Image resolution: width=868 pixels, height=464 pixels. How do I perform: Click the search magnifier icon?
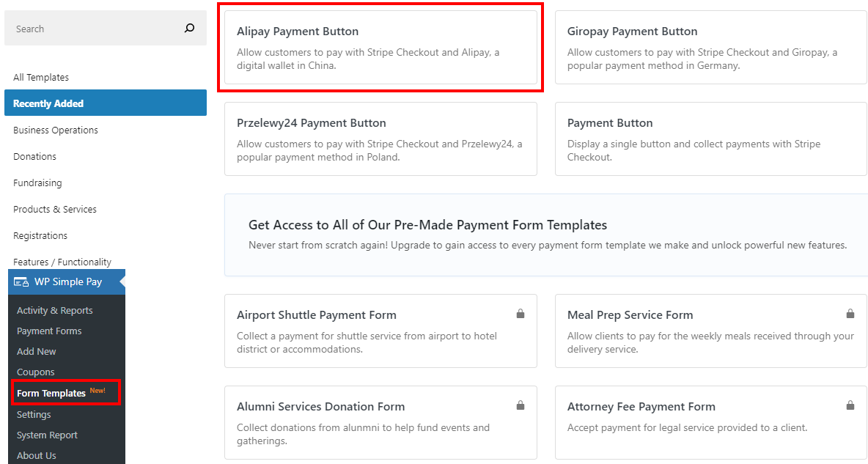[189, 29]
